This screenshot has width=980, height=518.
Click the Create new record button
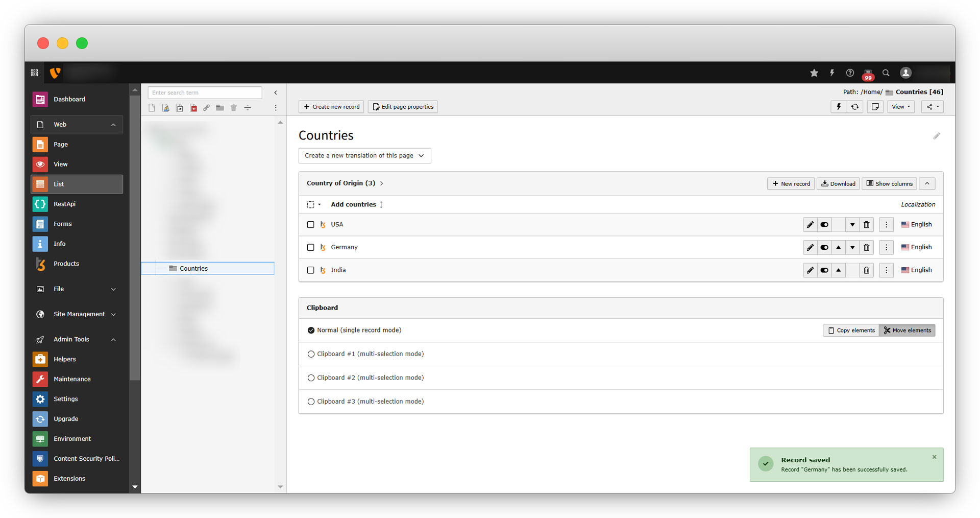click(331, 107)
